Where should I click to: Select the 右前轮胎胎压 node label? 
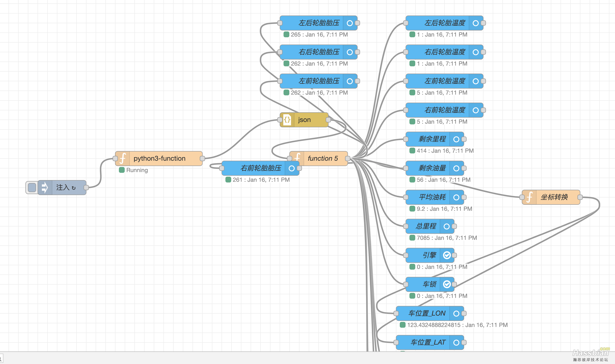click(261, 168)
